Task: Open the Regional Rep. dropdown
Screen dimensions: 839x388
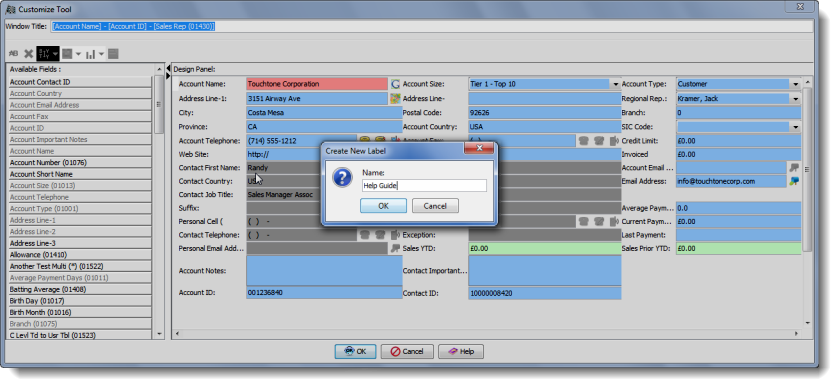Action: [796, 99]
